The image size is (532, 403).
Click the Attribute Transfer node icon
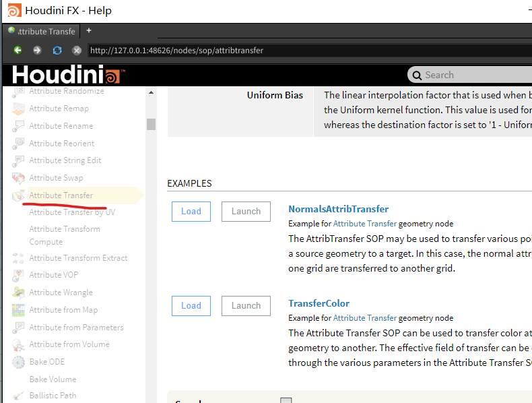coord(18,195)
